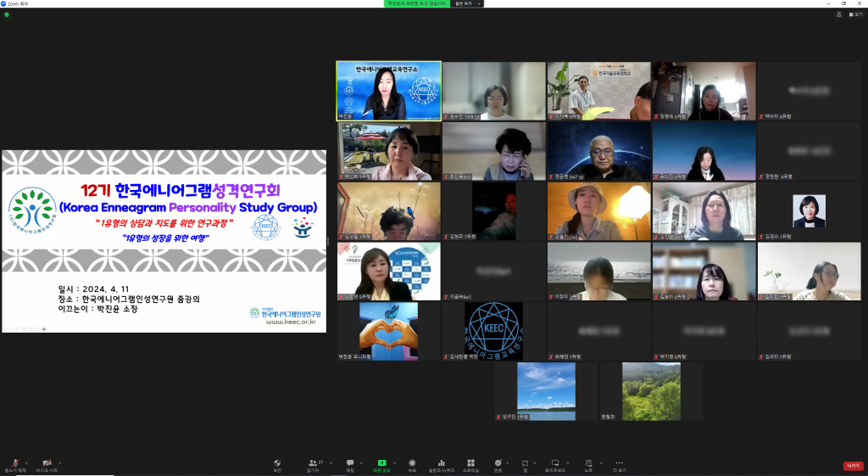
Task: Click the green tree logo on the slide
Action: point(32,210)
